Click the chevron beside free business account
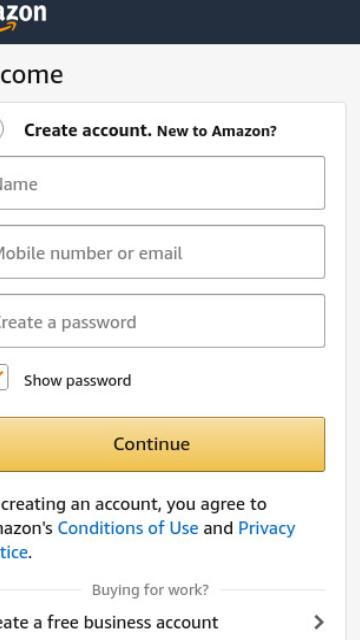Viewport: 360px width, 640px height. (x=319, y=622)
